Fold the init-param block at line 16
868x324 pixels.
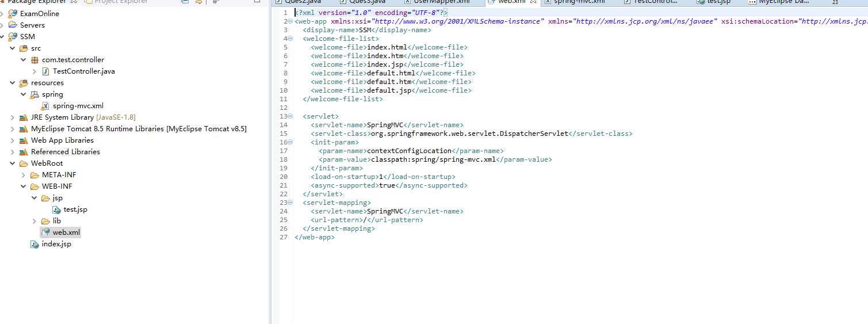coord(290,142)
